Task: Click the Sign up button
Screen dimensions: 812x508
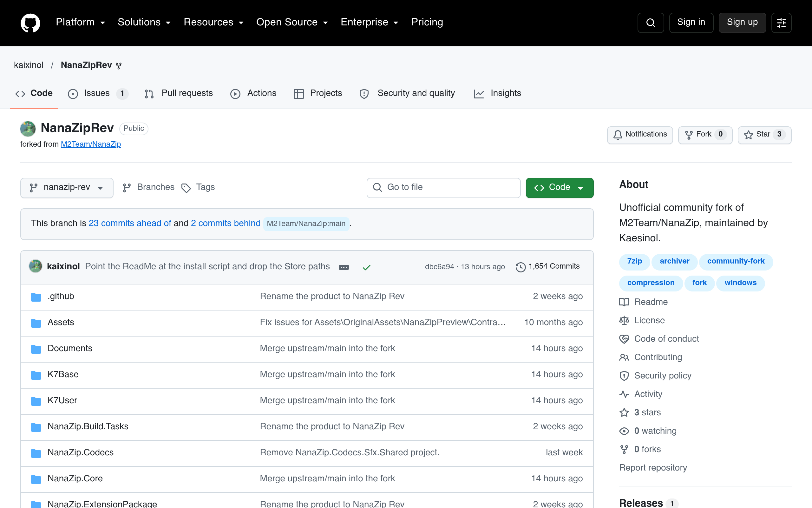Action: click(742, 23)
